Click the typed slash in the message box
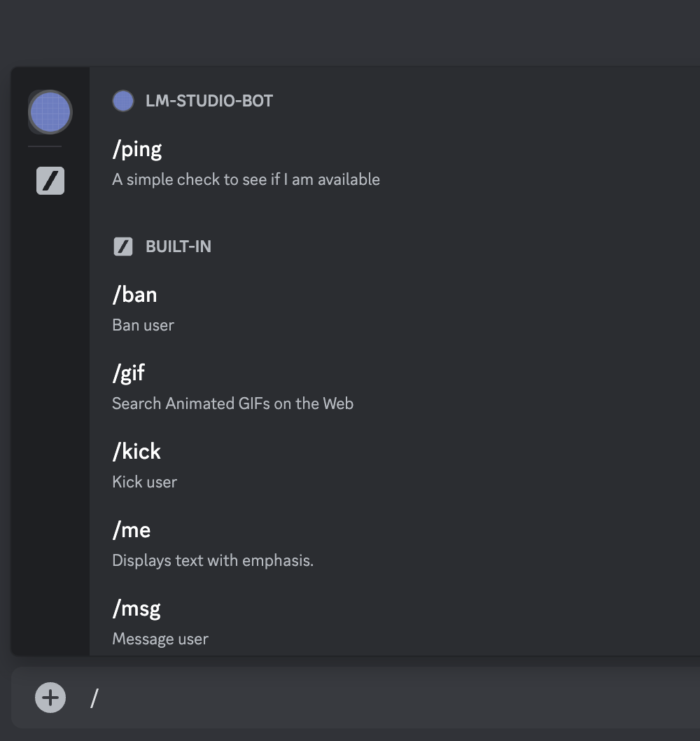 (93, 697)
